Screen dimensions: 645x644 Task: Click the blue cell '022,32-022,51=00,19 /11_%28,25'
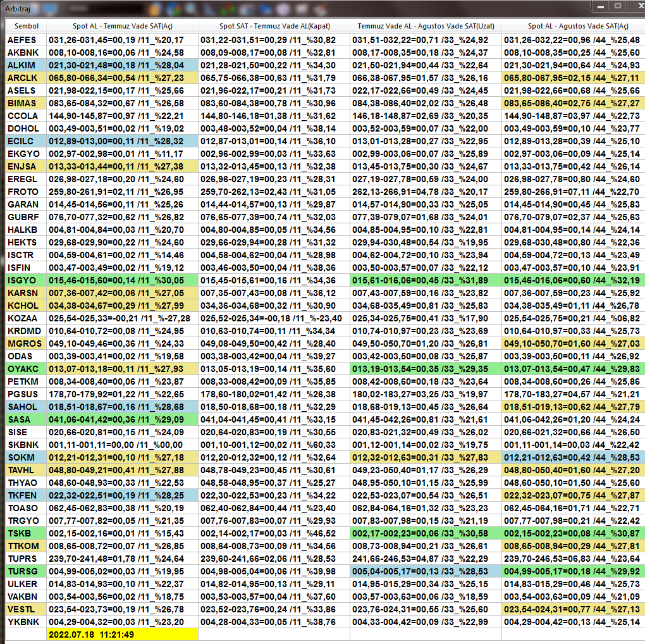[122, 495]
